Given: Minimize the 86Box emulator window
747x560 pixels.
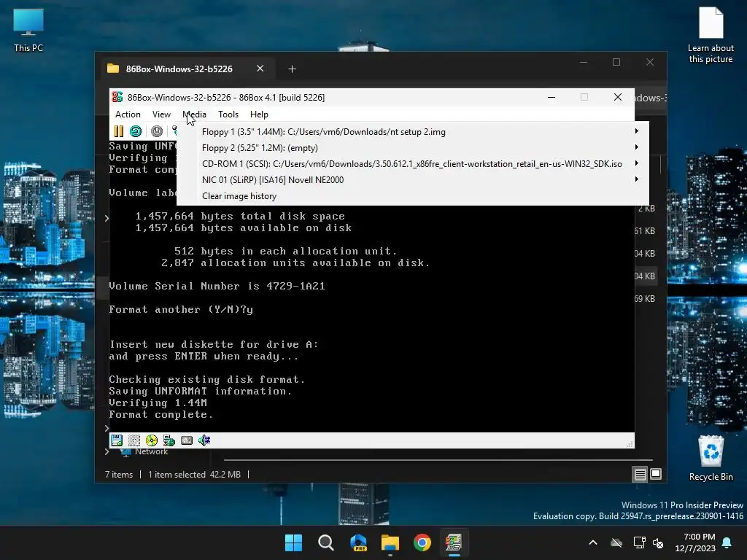Looking at the screenshot, I should 551,97.
